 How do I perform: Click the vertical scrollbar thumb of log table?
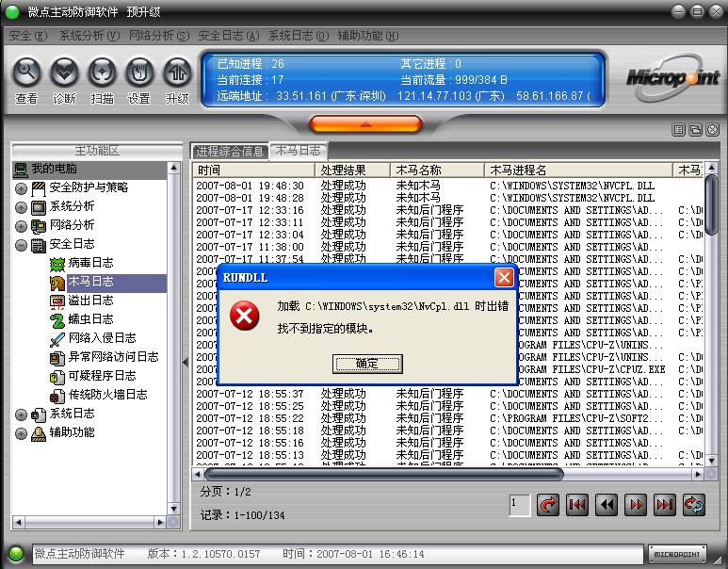pyautogui.click(x=711, y=204)
